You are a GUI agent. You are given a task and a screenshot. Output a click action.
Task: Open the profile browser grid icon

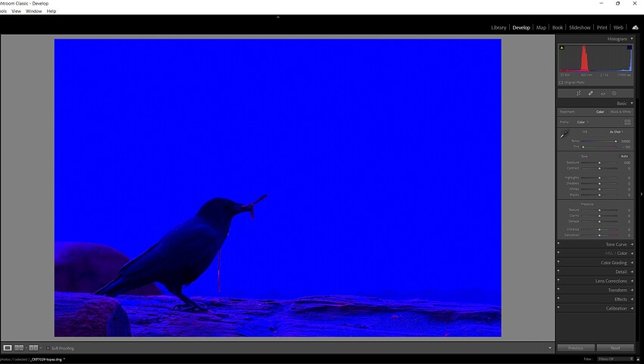click(x=627, y=122)
